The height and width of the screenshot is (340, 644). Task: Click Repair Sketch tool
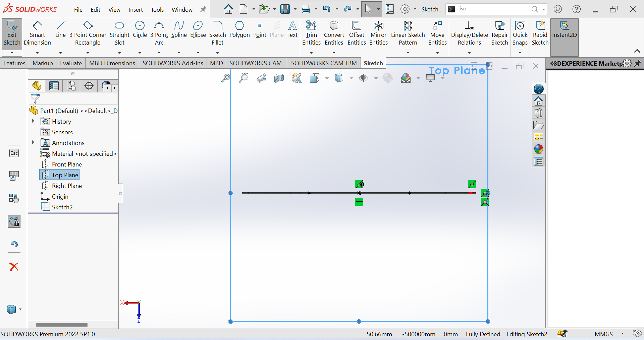click(x=500, y=33)
